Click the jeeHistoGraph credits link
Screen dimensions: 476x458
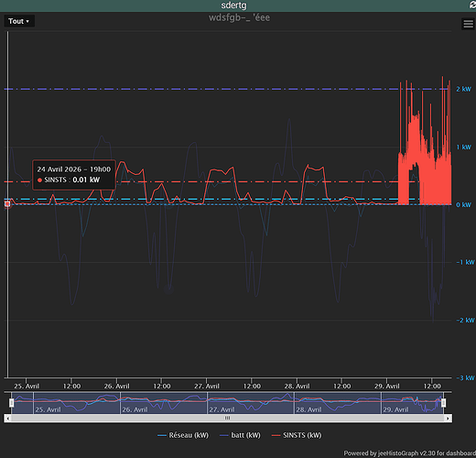pyautogui.click(x=410, y=453)
